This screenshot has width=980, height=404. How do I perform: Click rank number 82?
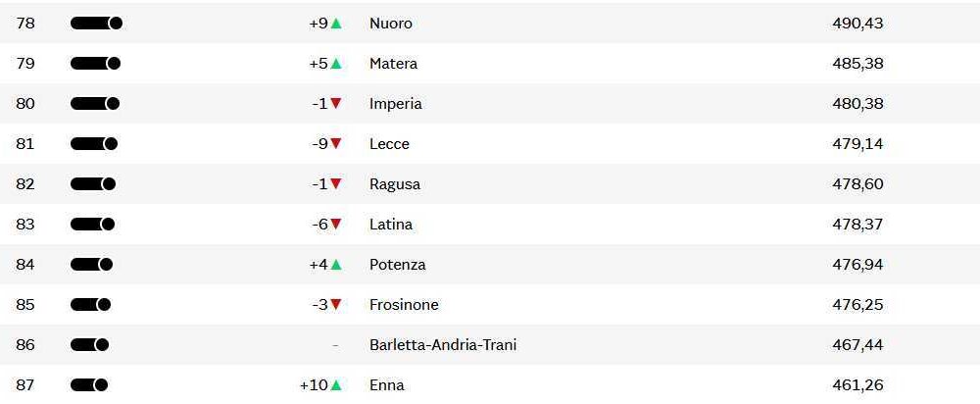(x=25, y=184)
